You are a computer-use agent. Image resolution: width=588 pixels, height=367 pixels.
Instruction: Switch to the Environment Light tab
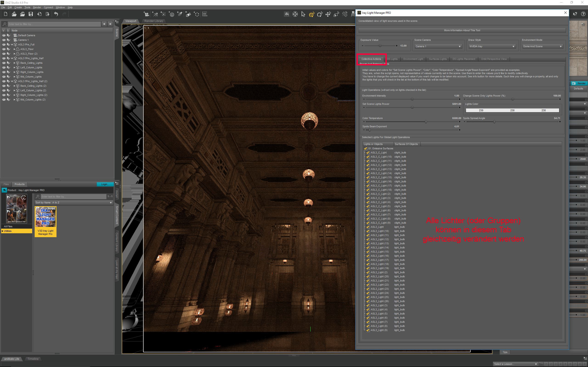click(413, 59)
